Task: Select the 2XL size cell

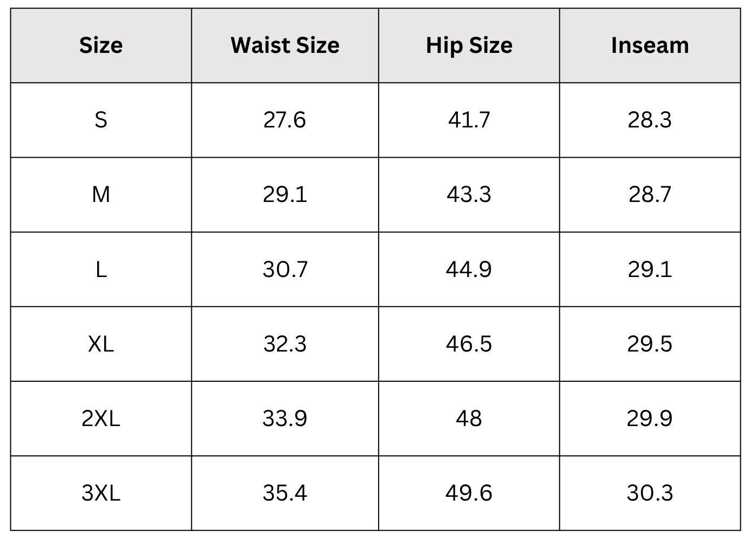Action: [101, 418]
